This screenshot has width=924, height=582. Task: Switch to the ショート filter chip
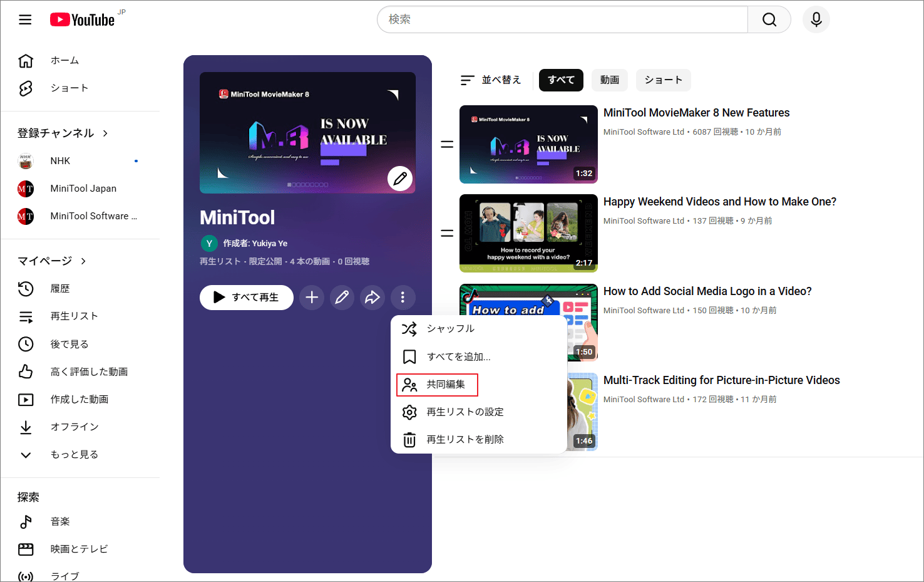pos(664,80)
